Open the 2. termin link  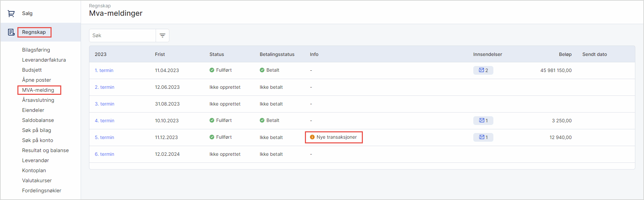[x=104, y=87]
